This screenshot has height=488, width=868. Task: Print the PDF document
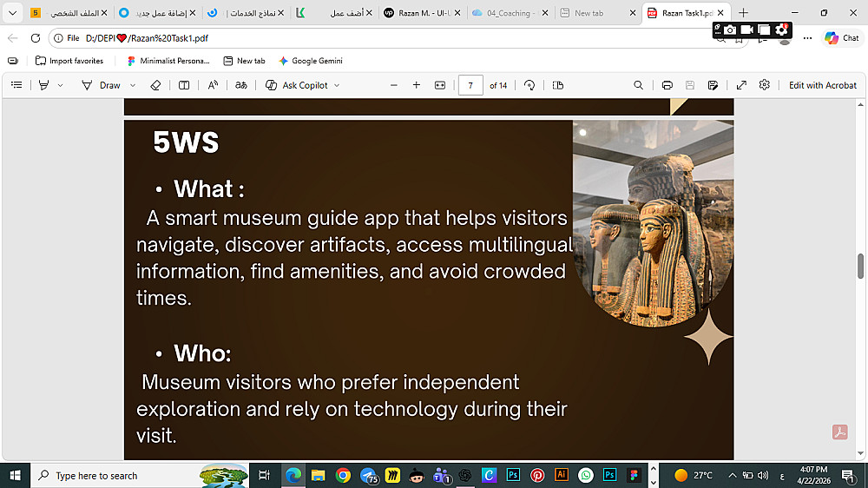667,85
